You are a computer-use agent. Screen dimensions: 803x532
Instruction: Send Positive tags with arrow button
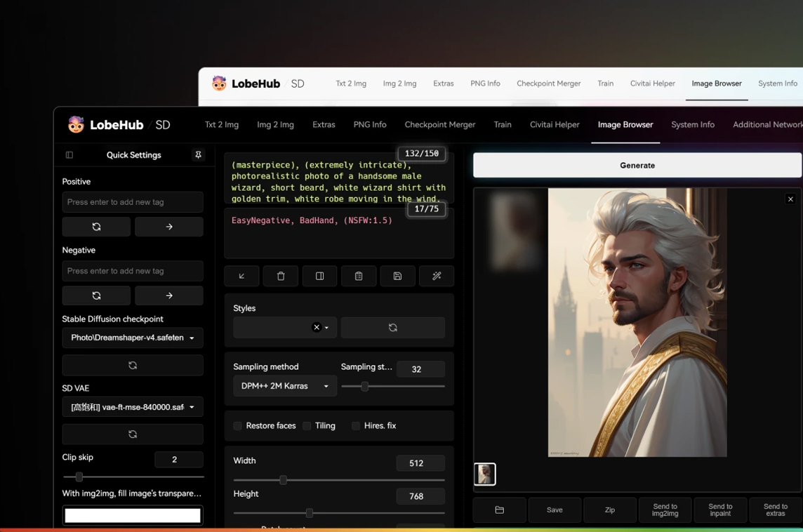[169, 226]
